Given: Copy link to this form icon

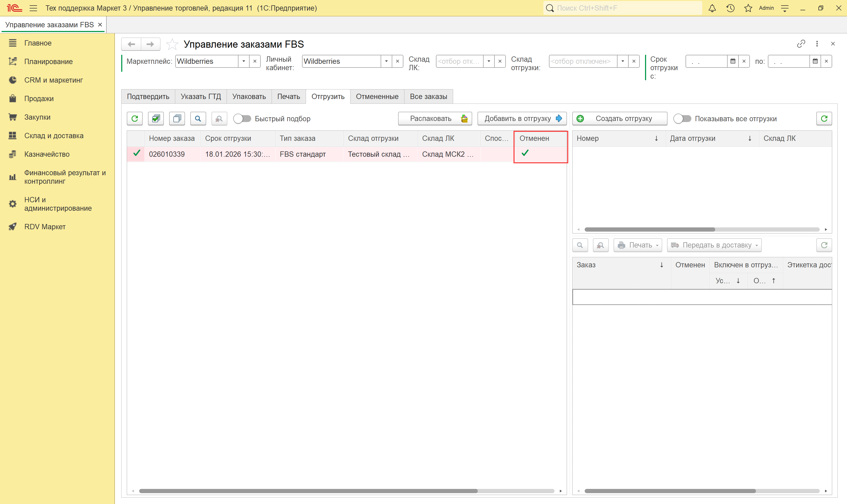Looking at the screenshot, I should click(x=801, y=44).
